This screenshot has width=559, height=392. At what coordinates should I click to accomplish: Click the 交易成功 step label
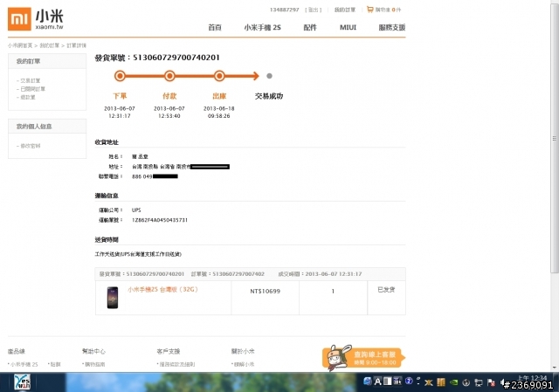(x=269, y=96)
